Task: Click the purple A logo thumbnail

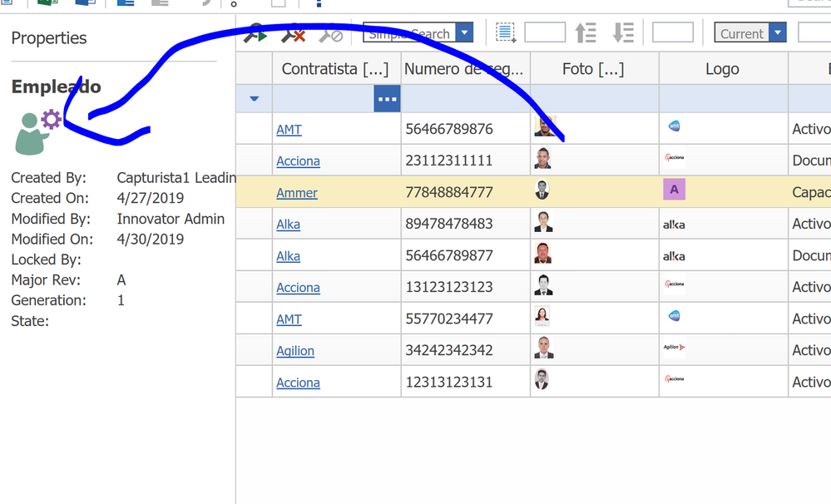Action: click(674, 190)
